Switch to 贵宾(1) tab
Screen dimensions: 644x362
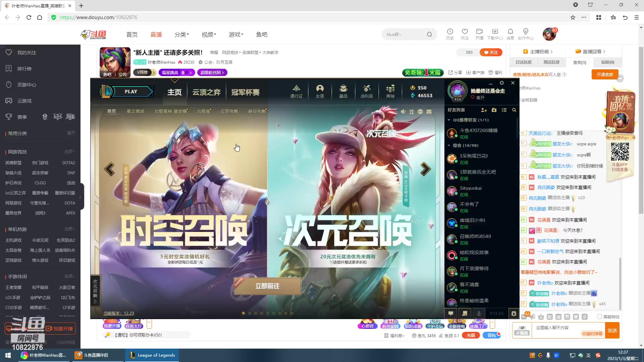pos(579,62)
